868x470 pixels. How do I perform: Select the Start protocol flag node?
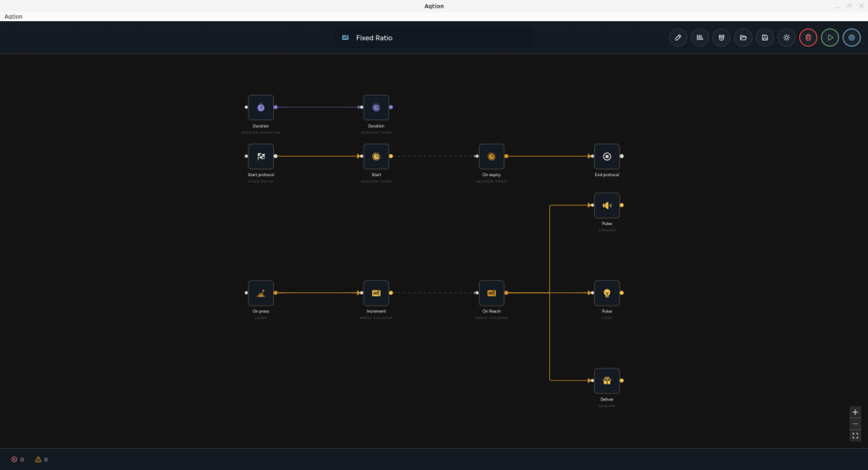261,157
